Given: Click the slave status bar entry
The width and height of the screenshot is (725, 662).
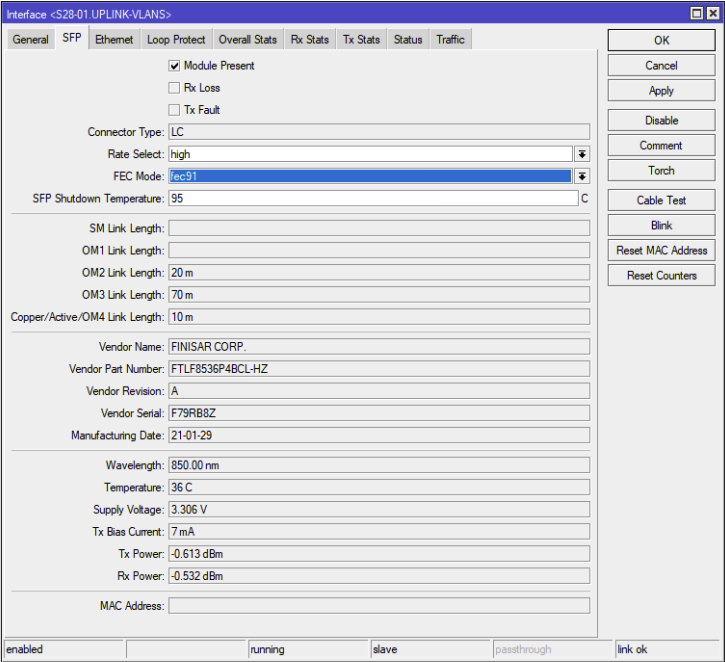Looking at the screenshot, I should point(431,650).
